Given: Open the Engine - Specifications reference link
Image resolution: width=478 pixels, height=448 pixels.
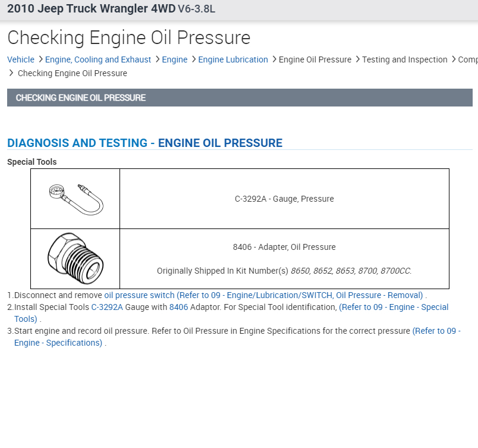Looking at the screenshot, I should point(436,331).
